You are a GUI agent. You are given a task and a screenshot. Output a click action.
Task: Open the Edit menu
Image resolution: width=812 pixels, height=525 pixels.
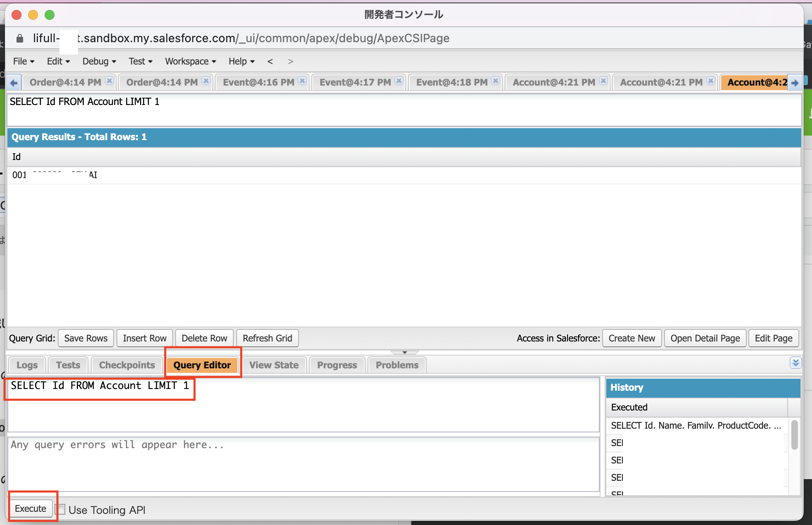pyautogui.click(x=58, y=62)
